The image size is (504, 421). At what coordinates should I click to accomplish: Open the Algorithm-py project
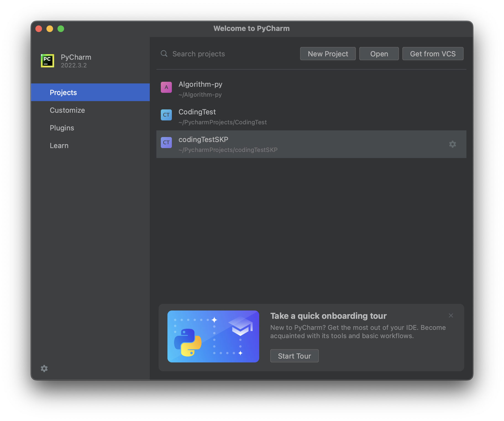pyautogui.click(x=311, y=89)
